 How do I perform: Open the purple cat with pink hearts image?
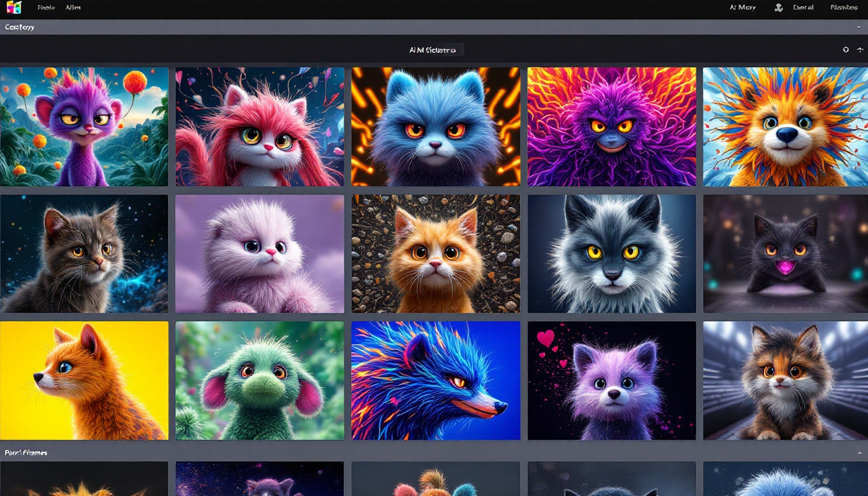pyautogui.click(x=612, y=380)
